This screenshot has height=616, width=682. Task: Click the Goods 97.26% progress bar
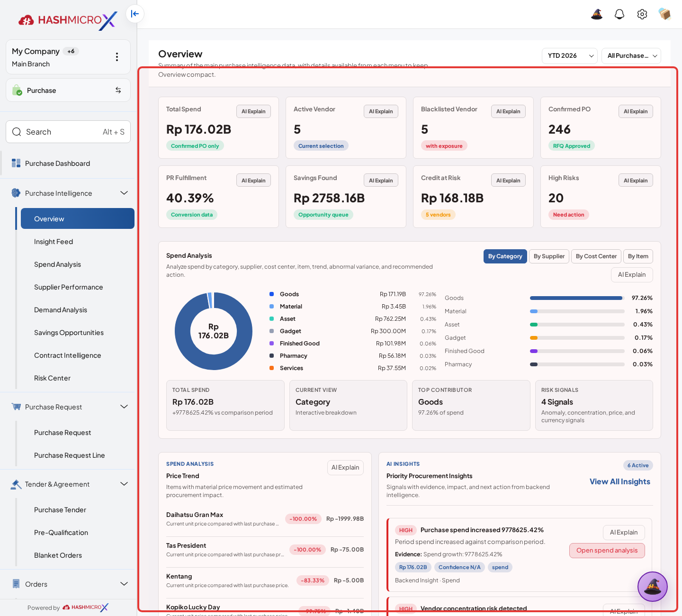pos(577,298)
